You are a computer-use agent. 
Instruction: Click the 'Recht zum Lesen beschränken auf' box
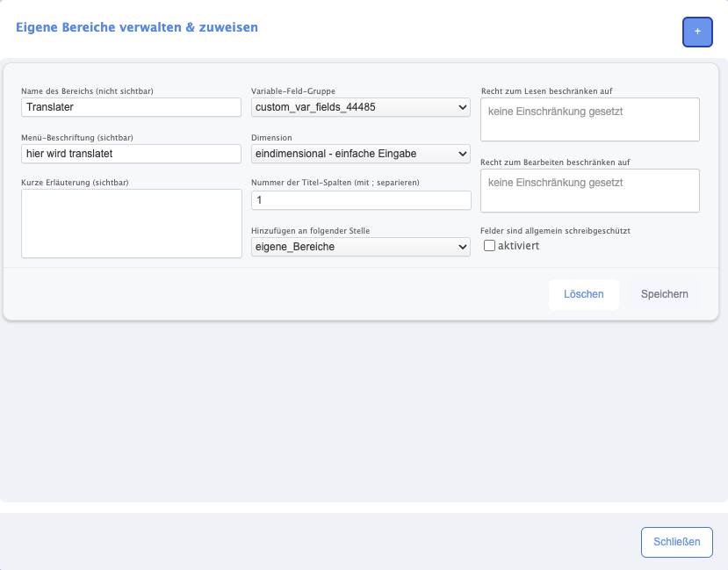(589, 119)
